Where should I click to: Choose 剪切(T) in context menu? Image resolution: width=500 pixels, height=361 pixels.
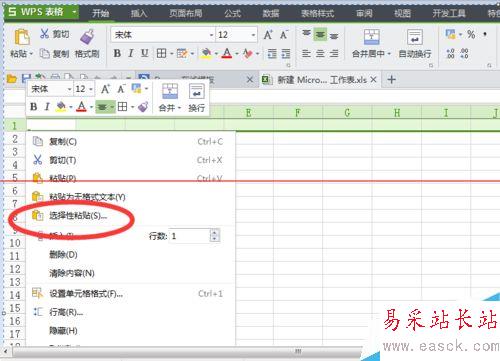(131, 160)
